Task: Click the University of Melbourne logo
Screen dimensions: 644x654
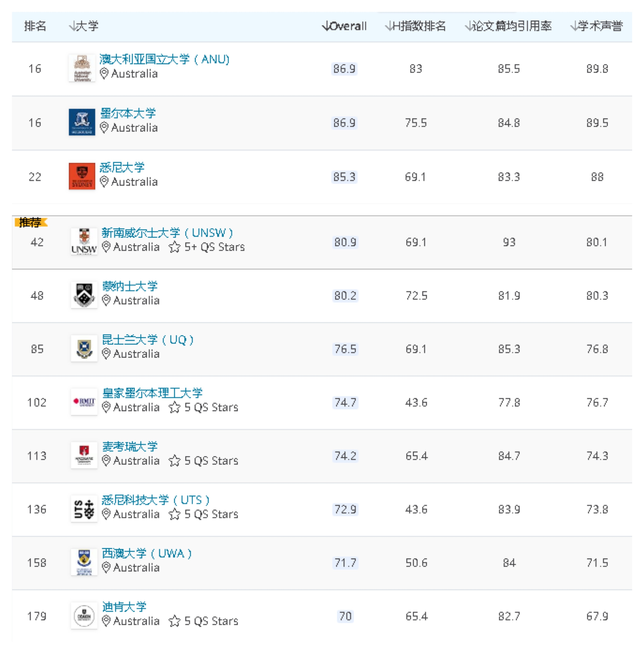Action: click(82, 122)
